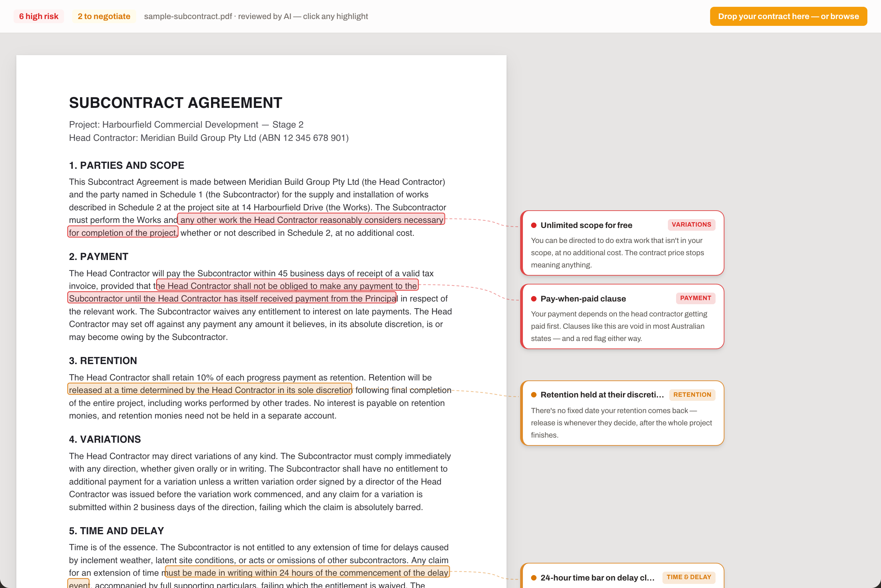Click the PAYMENT tag on pay-when-paid card
Image resolution: width=881 pixels, height=588 pixels.
(x=695, y=298)
